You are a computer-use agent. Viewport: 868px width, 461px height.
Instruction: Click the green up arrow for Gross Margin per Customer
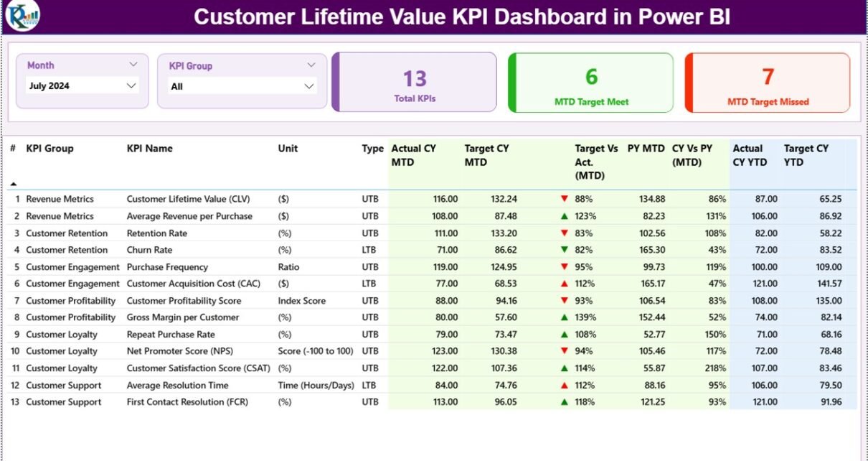(x=565, y=317)
